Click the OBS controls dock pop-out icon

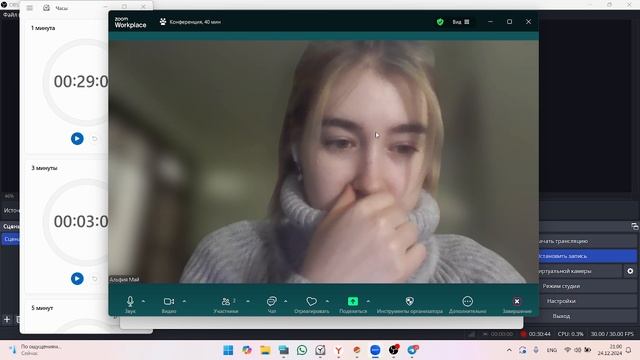[634, 226]
